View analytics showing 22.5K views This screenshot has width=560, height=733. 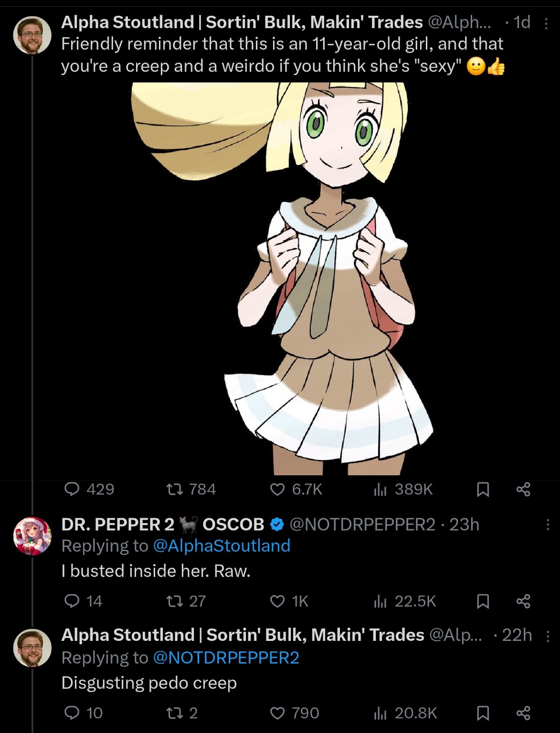pos(380,601)
